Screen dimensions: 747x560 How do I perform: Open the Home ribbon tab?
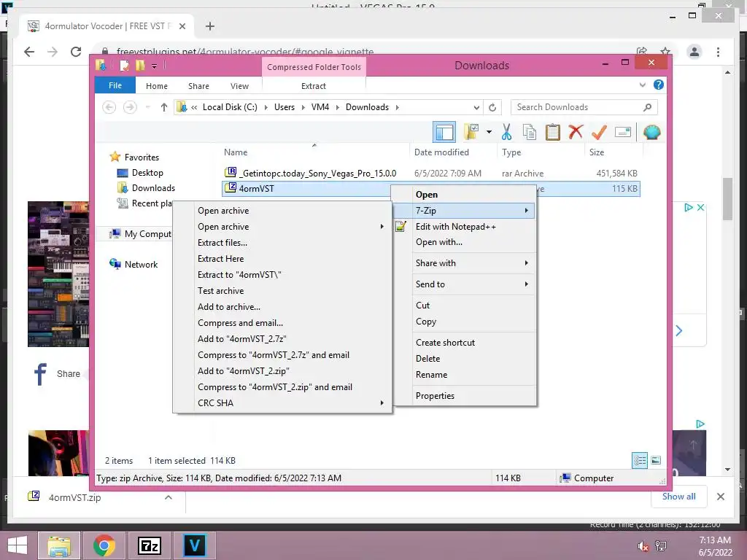157,86
